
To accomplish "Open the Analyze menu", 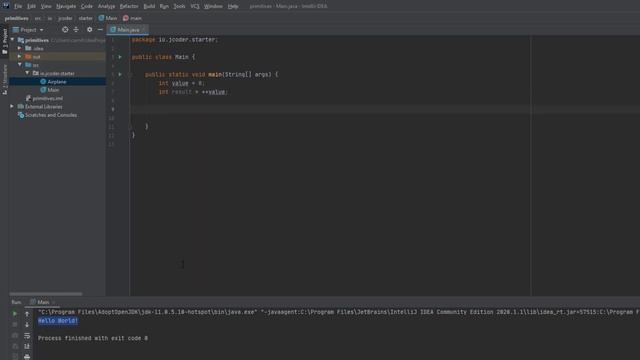I will pyautogui.click(x=107, y=6).
